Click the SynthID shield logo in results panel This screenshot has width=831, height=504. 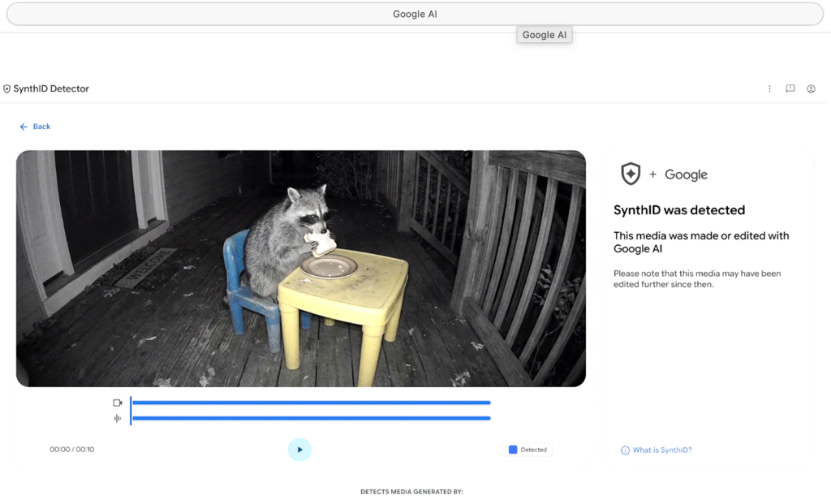tap(631, 174)
